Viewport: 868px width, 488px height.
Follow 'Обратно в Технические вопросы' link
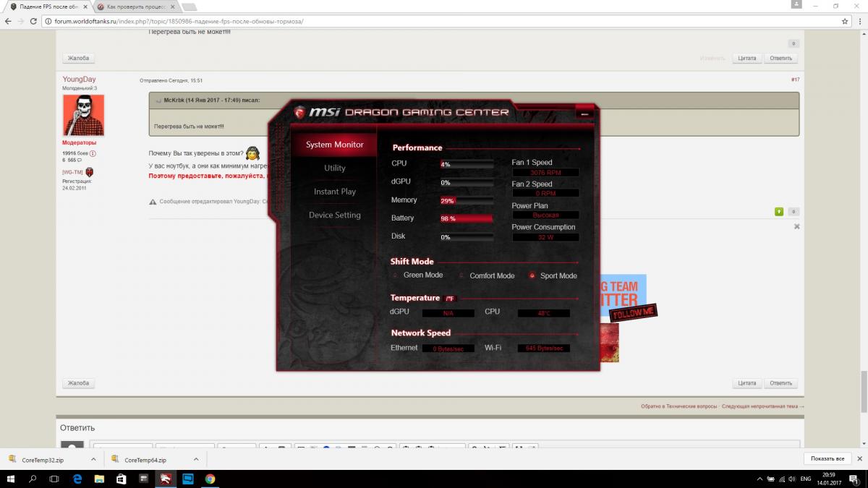pos(678,406)
